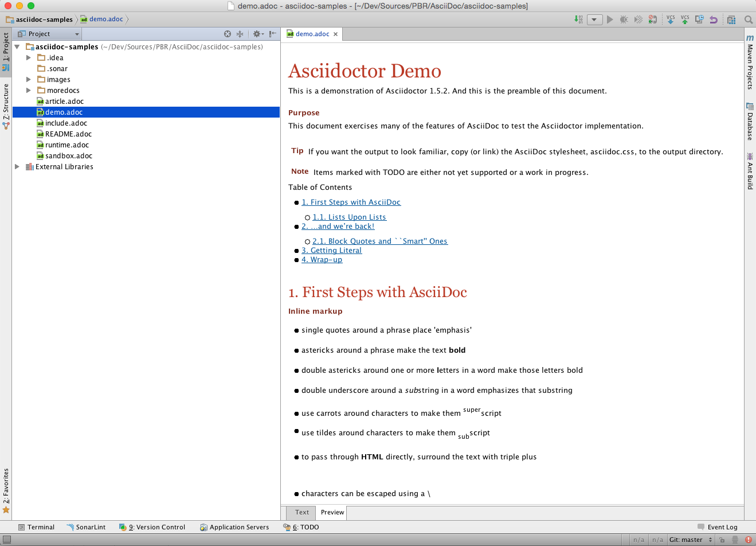756x546 pixels.
Task: Follow link '3. Getting Literal'
Action: pos(331,251)
